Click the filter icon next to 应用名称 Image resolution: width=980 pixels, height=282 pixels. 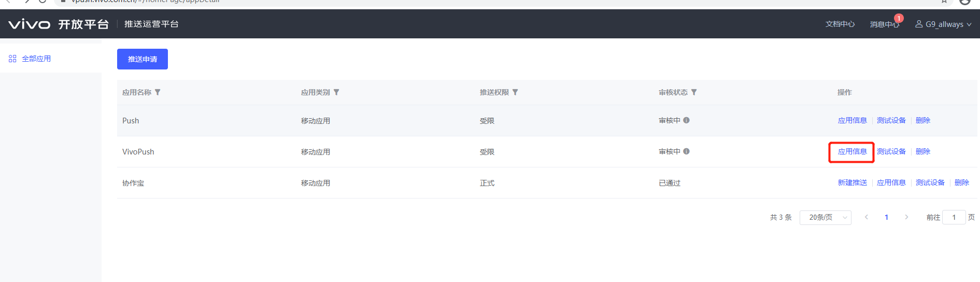pyautogui.click(x=158, y=92)
